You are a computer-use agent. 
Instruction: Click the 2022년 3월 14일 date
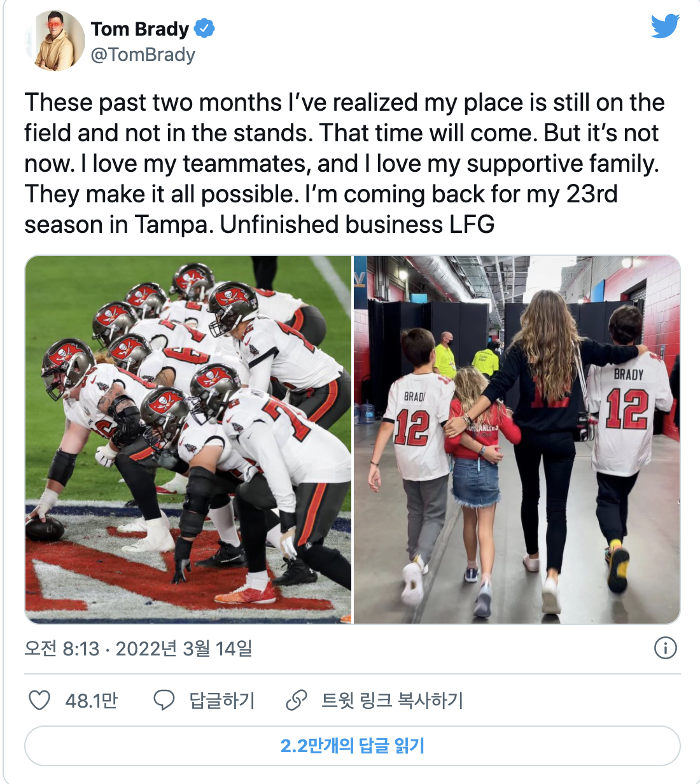pyautogui.click(x=184, y=648)
